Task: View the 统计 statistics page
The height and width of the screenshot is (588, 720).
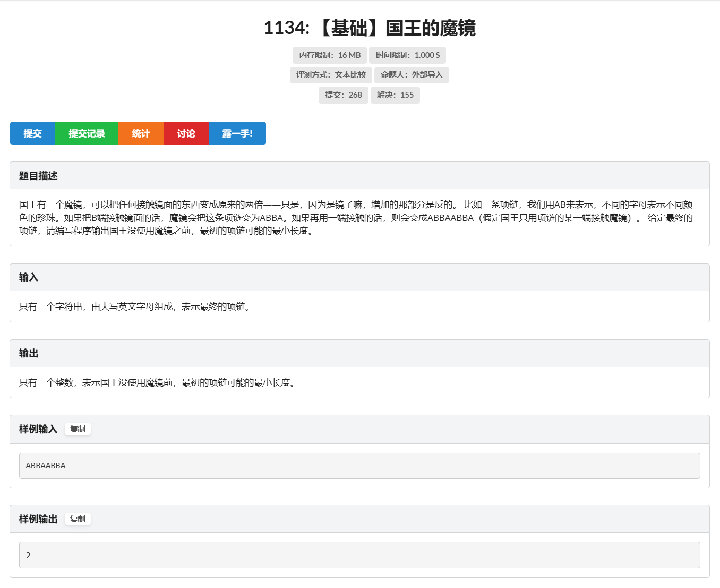Action: [141, 133]
